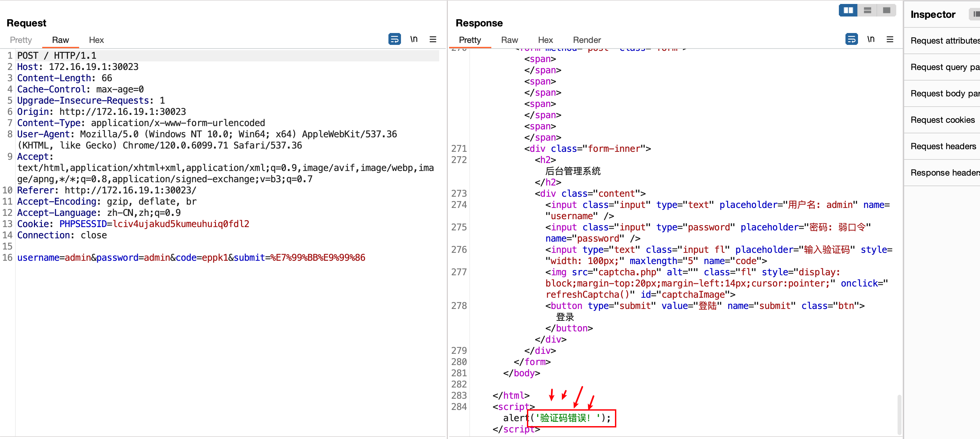
Task: Open the Response panel hamburger menu
Action: point(889,39)
